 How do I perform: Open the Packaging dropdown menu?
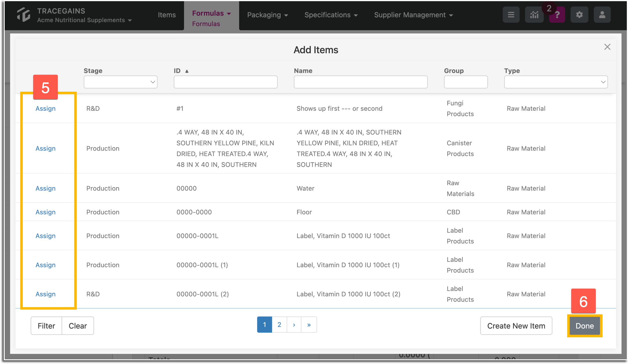(268, 15)
